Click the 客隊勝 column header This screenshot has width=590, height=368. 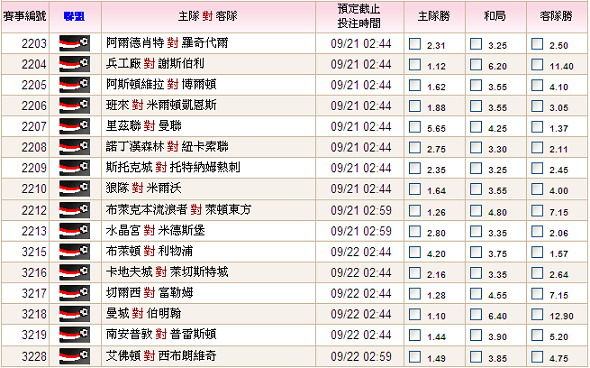pos(556,16)
